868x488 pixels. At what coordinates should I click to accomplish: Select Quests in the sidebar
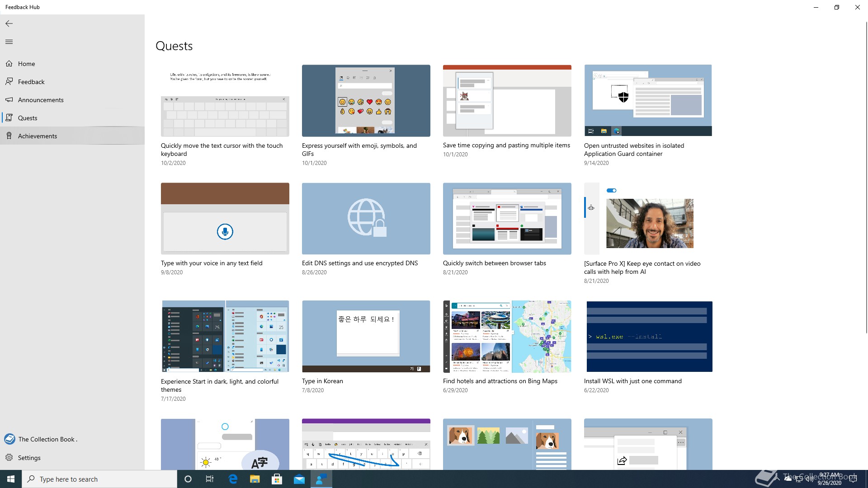click(72, 118)
